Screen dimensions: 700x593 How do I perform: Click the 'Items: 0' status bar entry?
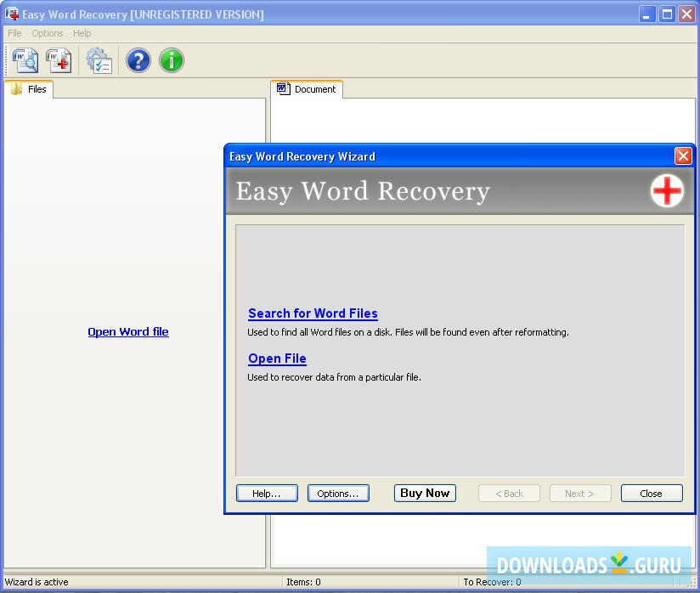(303, 582)
